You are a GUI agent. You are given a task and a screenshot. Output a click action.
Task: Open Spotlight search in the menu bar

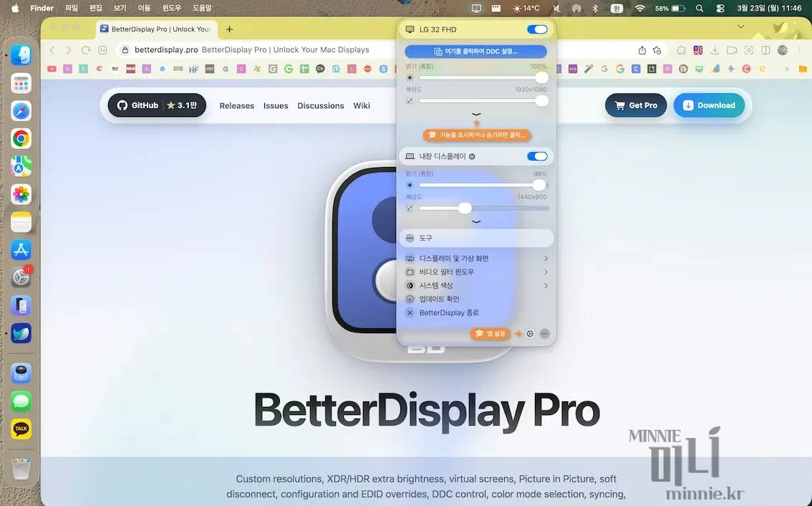(x=700, y=9)
